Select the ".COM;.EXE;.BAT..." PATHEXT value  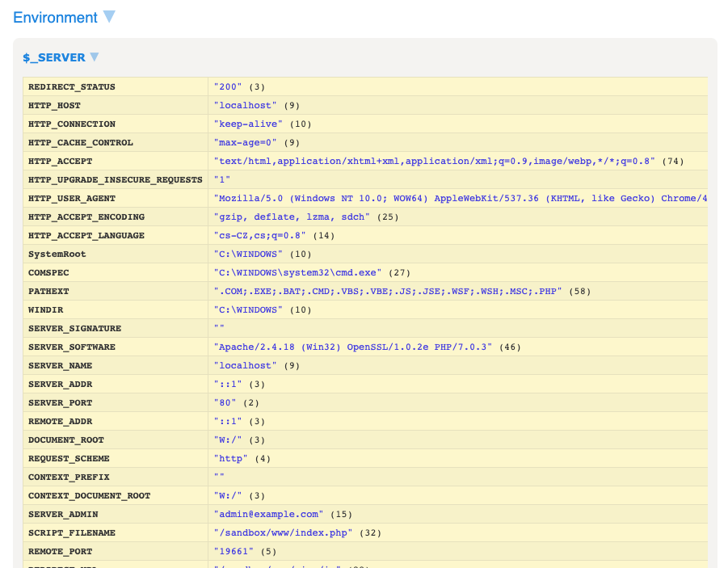[388, 291]
